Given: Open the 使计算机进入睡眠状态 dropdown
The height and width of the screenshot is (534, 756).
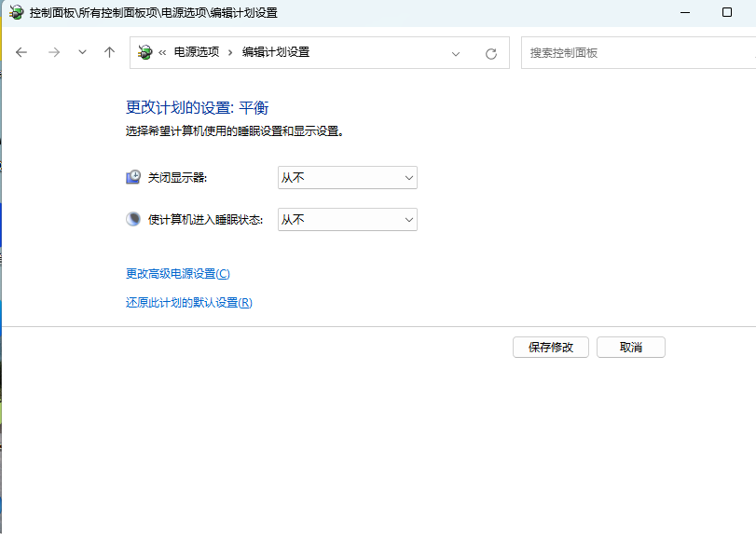Looking at the screenshot, I should pos(348,220).
